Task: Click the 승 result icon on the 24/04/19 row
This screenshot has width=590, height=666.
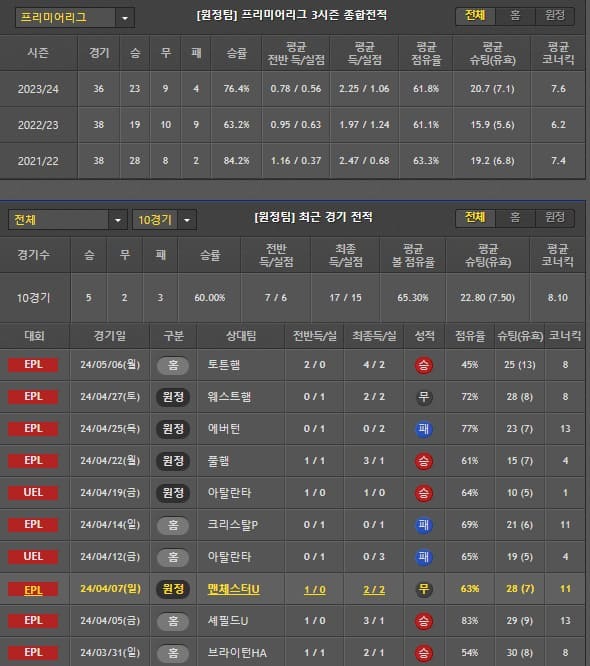Action: point(423,493)
